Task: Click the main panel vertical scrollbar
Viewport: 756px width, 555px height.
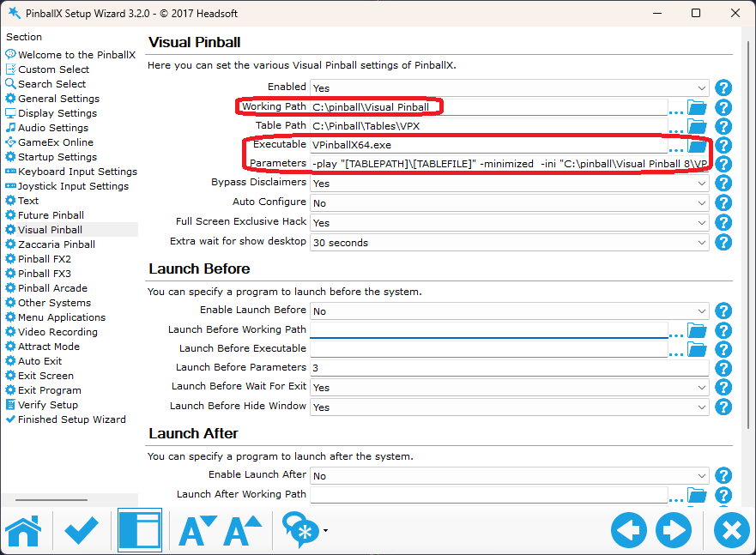Action: click(x=747, y=236)
